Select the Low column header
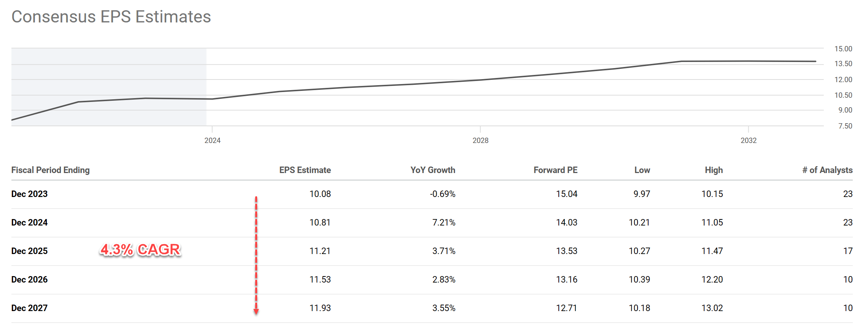868x324 pixels. pyautogui.click(x=642, y=170)
